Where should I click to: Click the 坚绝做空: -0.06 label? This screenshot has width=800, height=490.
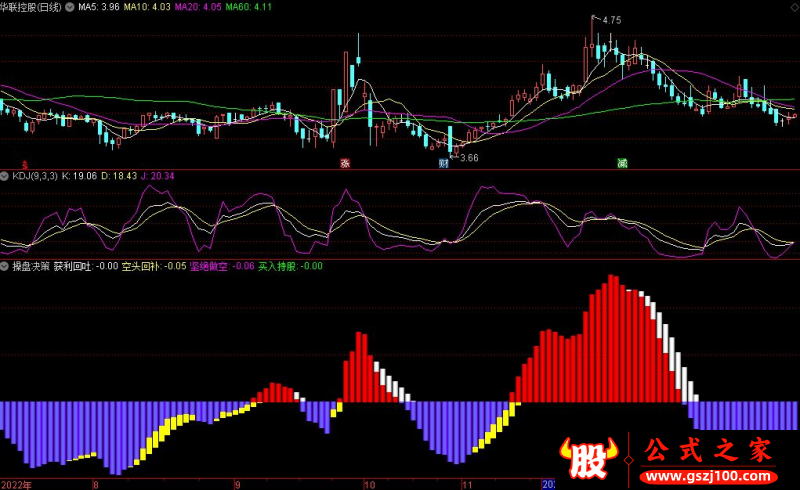tap(222, 266)
